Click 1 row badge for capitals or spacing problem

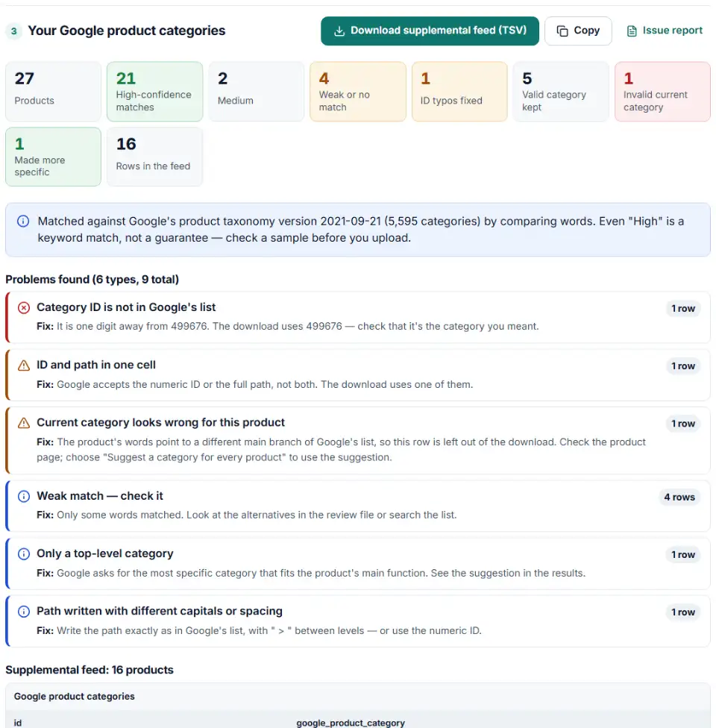pos(683,612)
